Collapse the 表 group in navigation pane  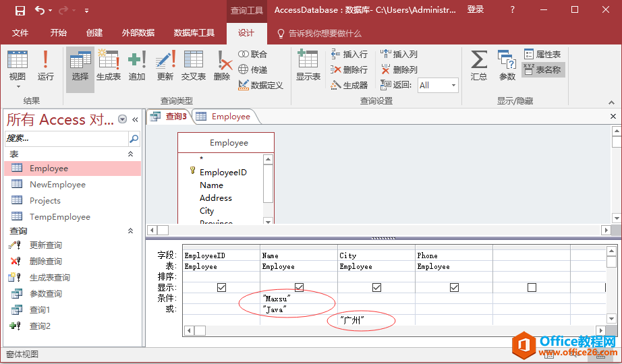coord(131,154)
